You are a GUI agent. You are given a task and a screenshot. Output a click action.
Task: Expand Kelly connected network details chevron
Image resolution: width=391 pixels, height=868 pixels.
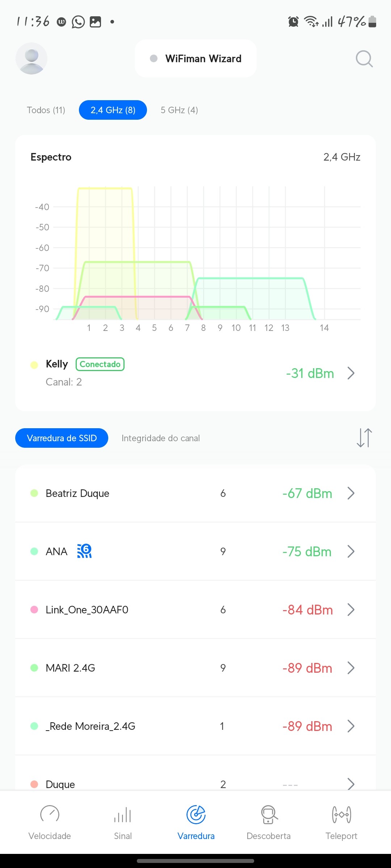tap(351, 373)
